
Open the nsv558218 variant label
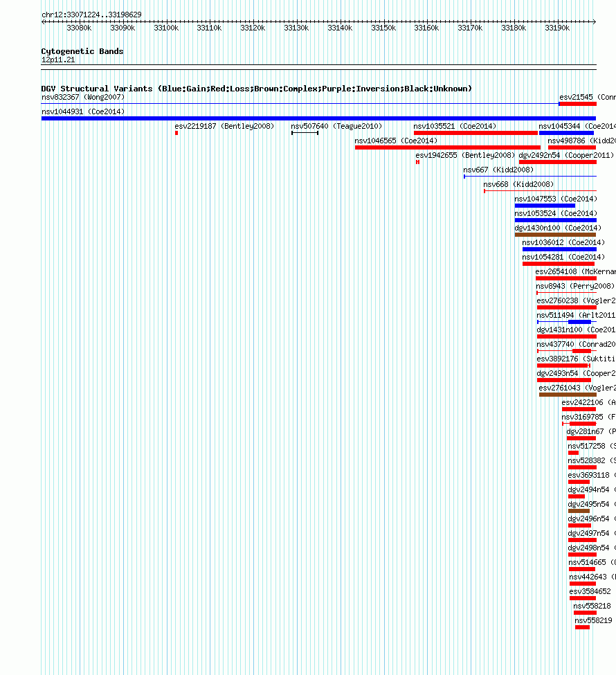pos(592,606)
